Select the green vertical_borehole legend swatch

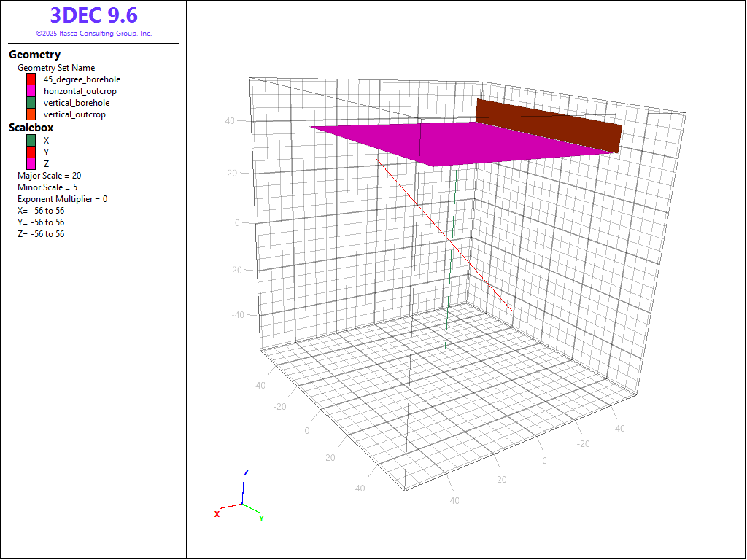click(31, 103)
